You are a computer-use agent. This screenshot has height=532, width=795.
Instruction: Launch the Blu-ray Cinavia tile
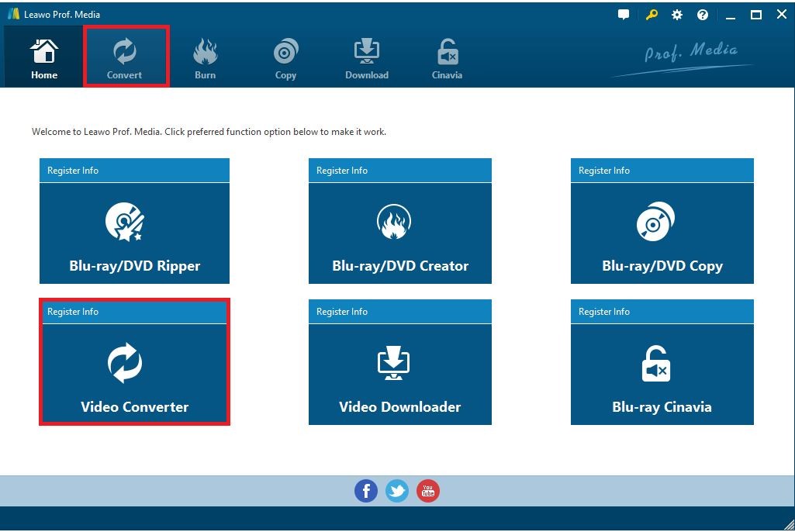(662, 374)
